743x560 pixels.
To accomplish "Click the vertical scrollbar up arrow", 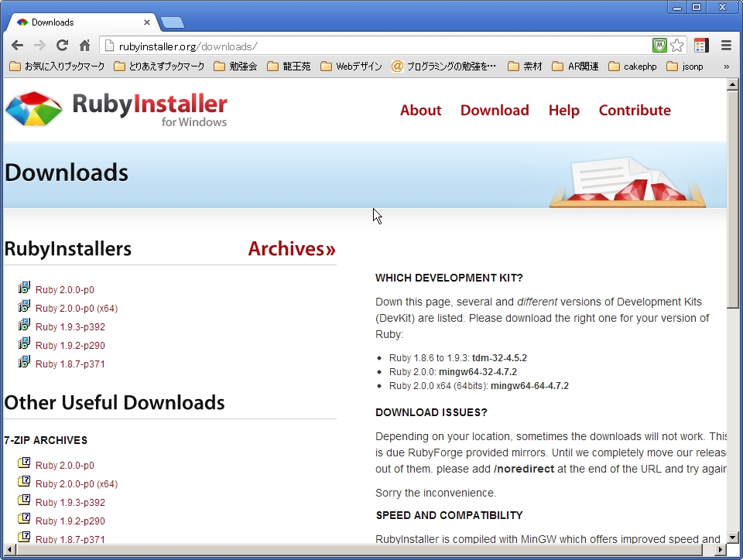I will coord(733,85).
